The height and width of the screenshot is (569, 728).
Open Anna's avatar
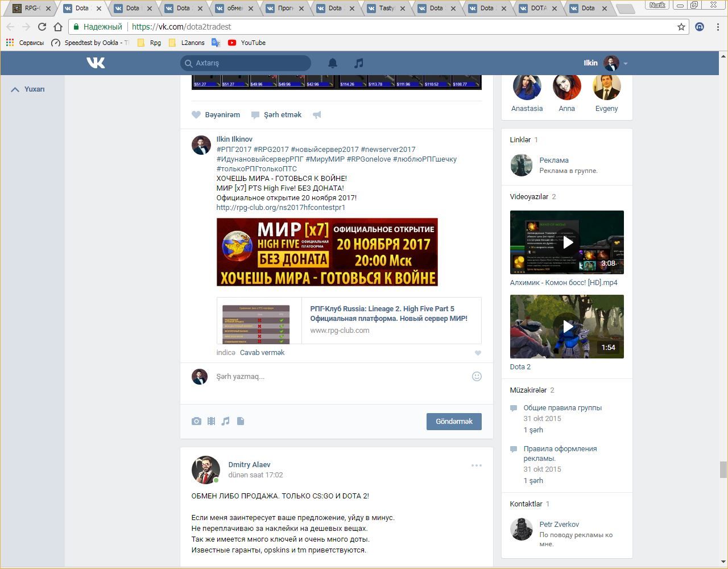[x=566, y=86]
